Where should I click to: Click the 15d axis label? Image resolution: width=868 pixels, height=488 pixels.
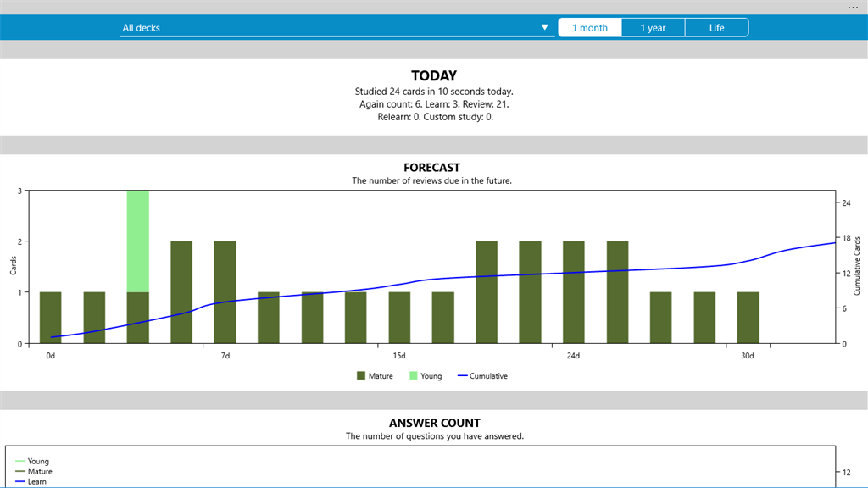(x=399, y=356)
